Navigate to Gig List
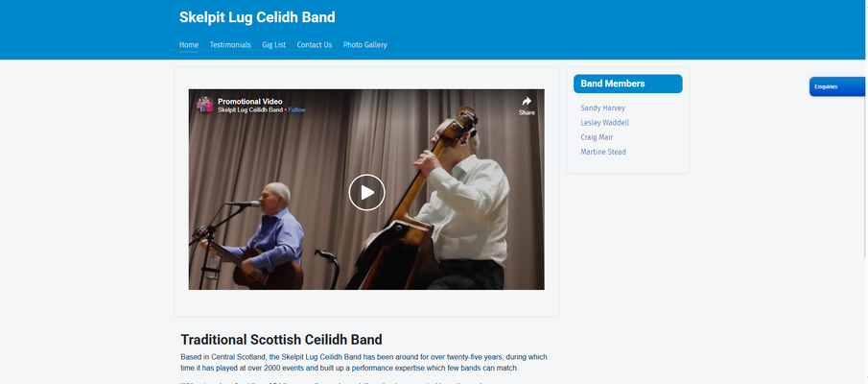This screenshot has width=868, height=384. point(274,45)
